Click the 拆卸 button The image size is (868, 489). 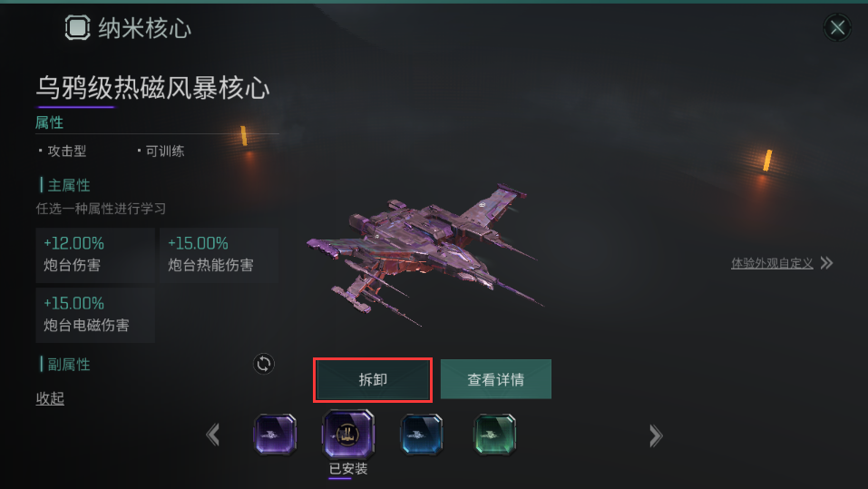pos(373,379)
